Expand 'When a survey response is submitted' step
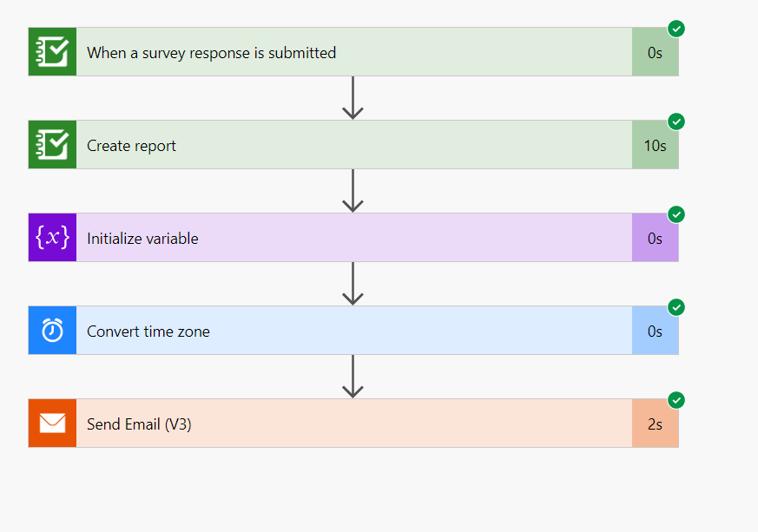 click(347, 52)
